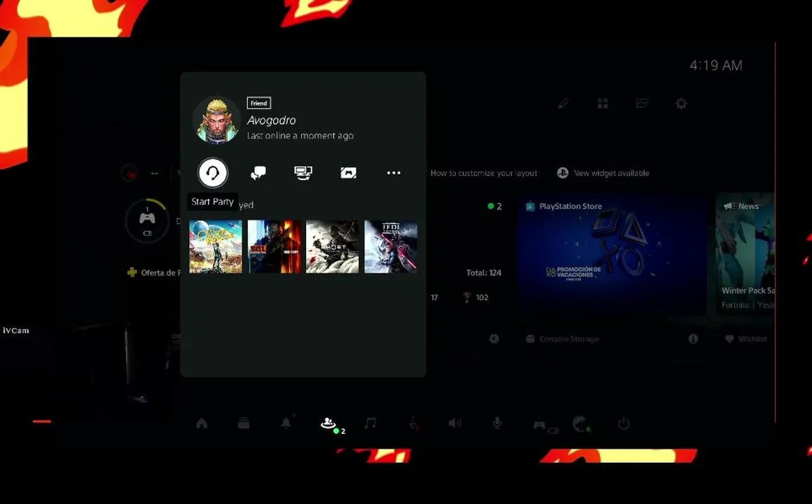Open Notifications bell in bottom bar

click(x=286, y=423)
